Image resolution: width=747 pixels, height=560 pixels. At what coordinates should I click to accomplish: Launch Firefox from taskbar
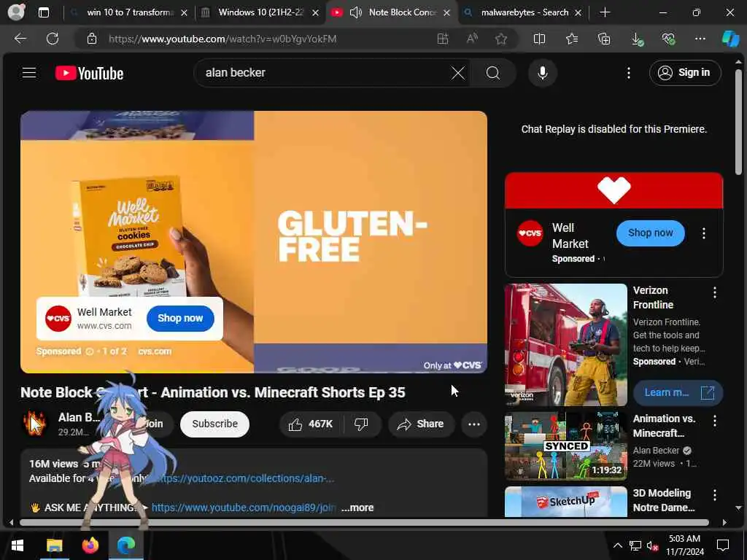point(90,545)
